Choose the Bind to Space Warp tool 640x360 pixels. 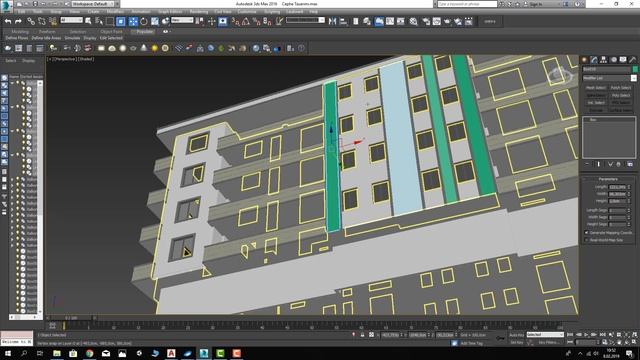coord(53,21)
